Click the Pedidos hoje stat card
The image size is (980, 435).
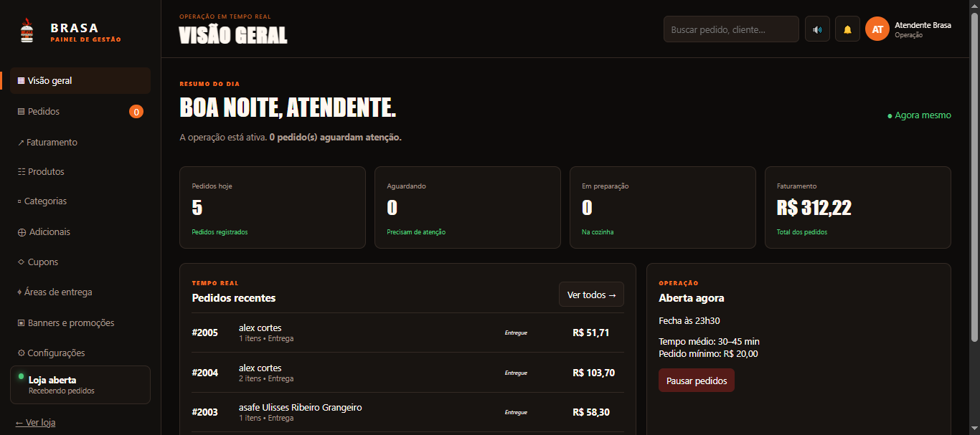point(273,208)
